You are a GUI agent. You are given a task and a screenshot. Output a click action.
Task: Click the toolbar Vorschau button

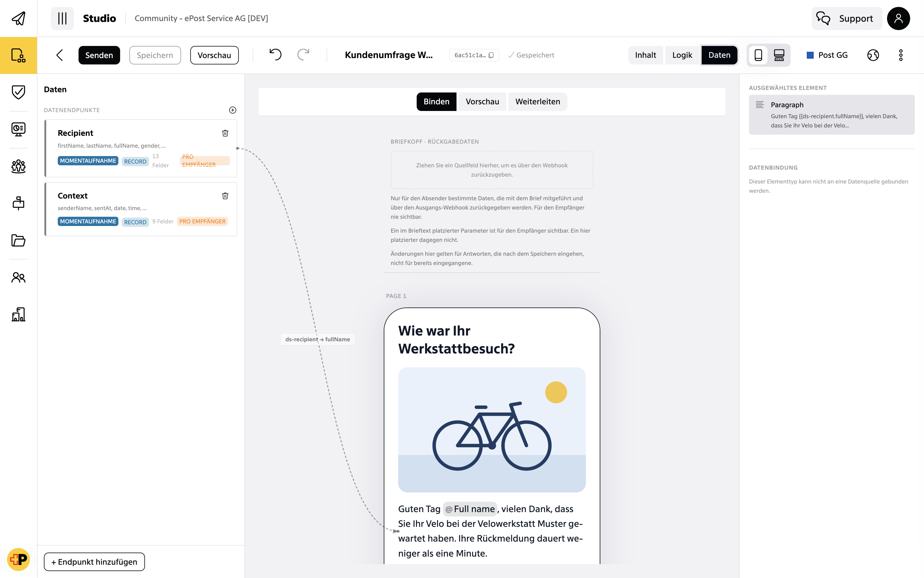click(x=214, y=55)
